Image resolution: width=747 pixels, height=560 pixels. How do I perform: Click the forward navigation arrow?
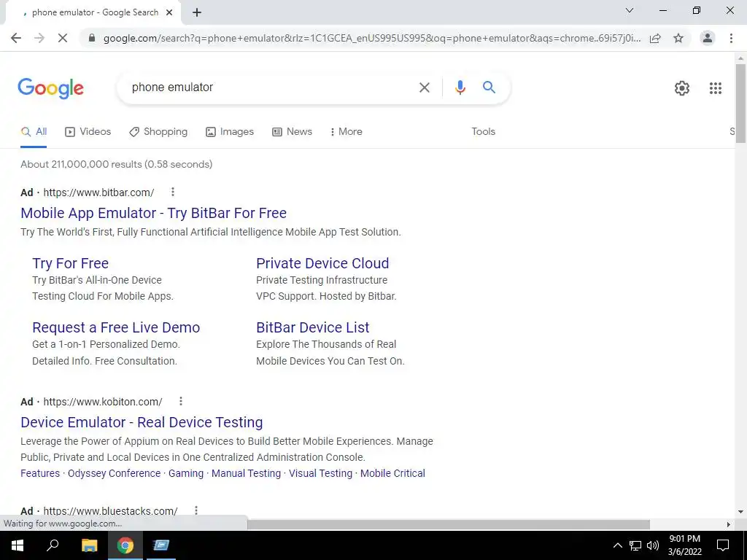(x=39, y=38)
